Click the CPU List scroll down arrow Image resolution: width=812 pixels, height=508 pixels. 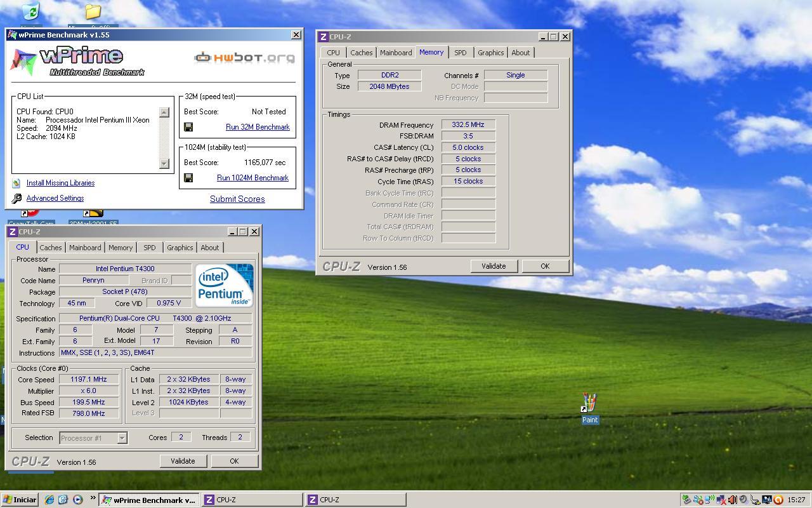164,163
